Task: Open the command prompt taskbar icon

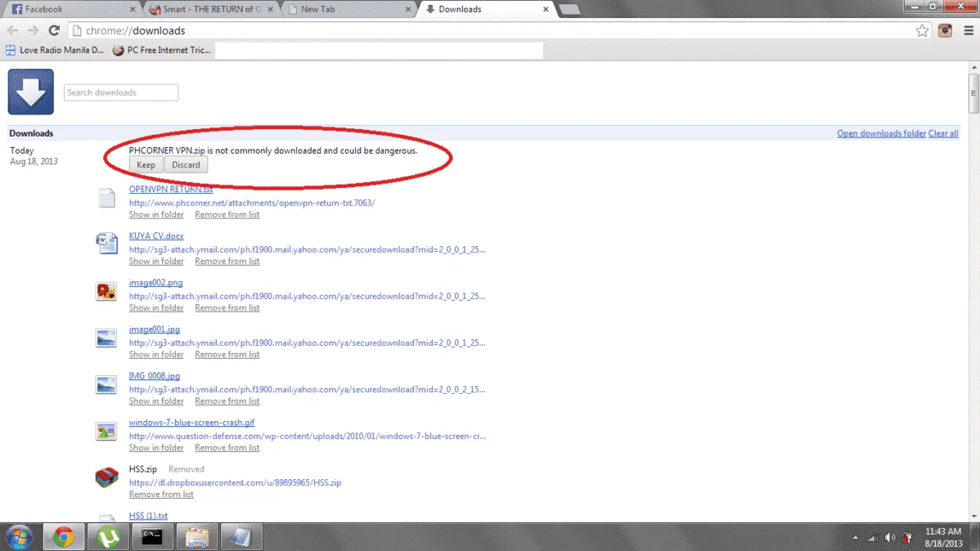Action: tap(152, 537)
